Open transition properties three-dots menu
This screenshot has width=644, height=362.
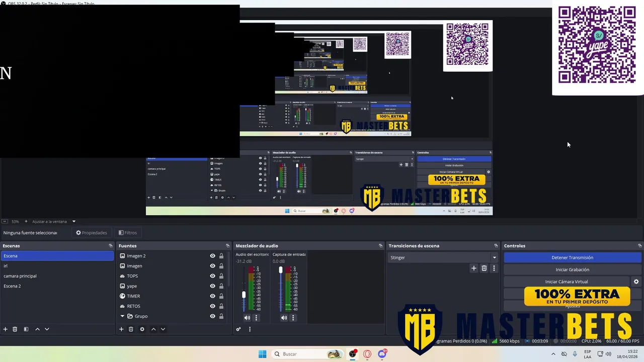point(494,268)
